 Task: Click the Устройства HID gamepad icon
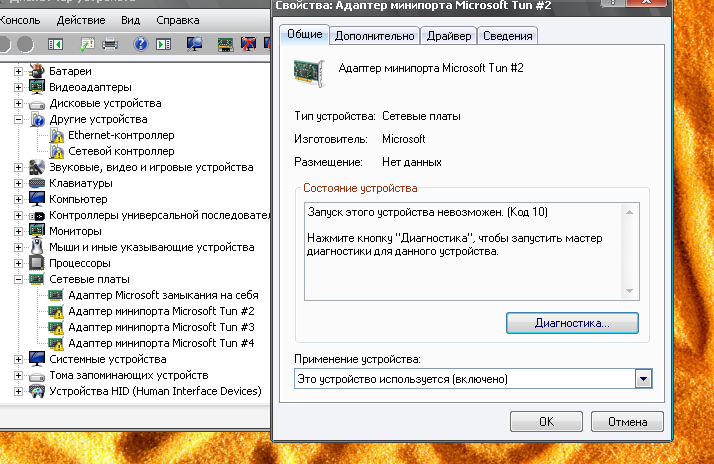coord(37,391)
